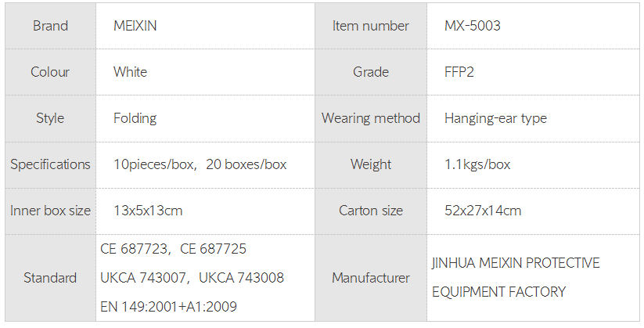Click the Style label cell
Viewport: 644px width, 328px height.
tap(50, 118)
